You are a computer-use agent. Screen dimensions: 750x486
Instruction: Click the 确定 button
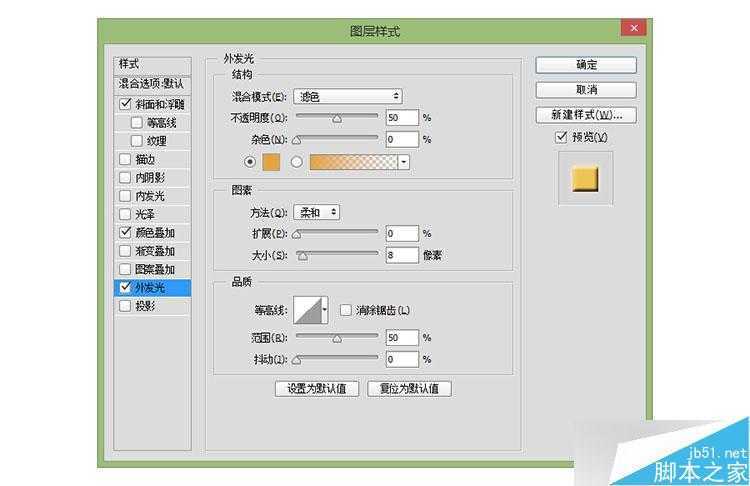586,65
